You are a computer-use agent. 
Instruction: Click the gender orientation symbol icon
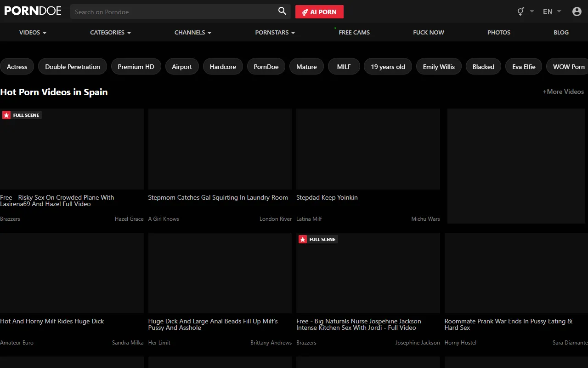(x=521, y=11)
